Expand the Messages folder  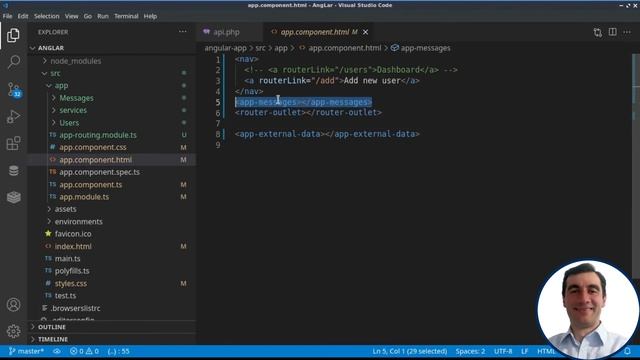coord(76,98)
